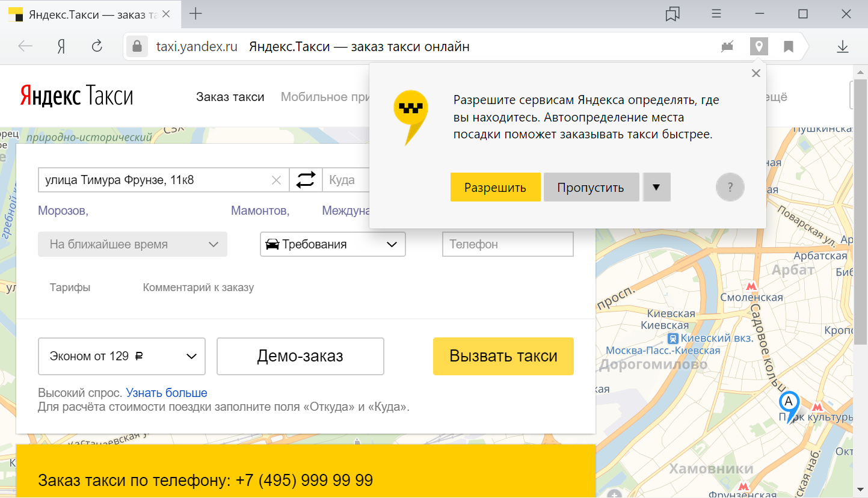Click the location pin icon in address bar

[759, 46]
